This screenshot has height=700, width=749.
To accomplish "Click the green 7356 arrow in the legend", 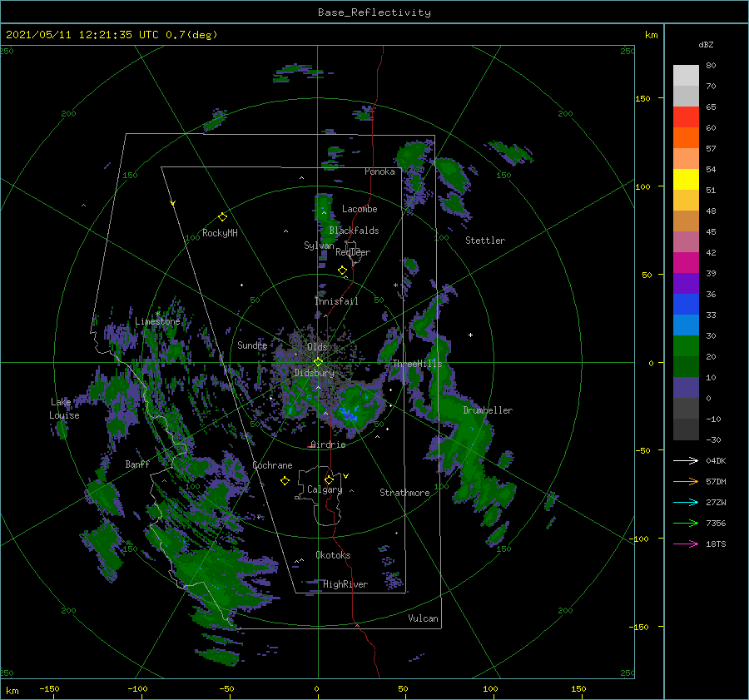I will 686,524.
